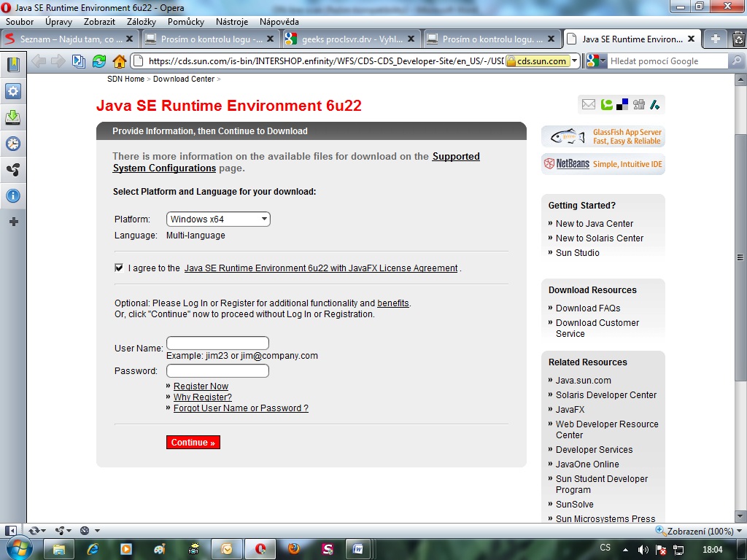The width and height of the screenshot is (747, 560).
Task: Expand the Opera Turbo status bar dropdown arrow
Action: 97,531
